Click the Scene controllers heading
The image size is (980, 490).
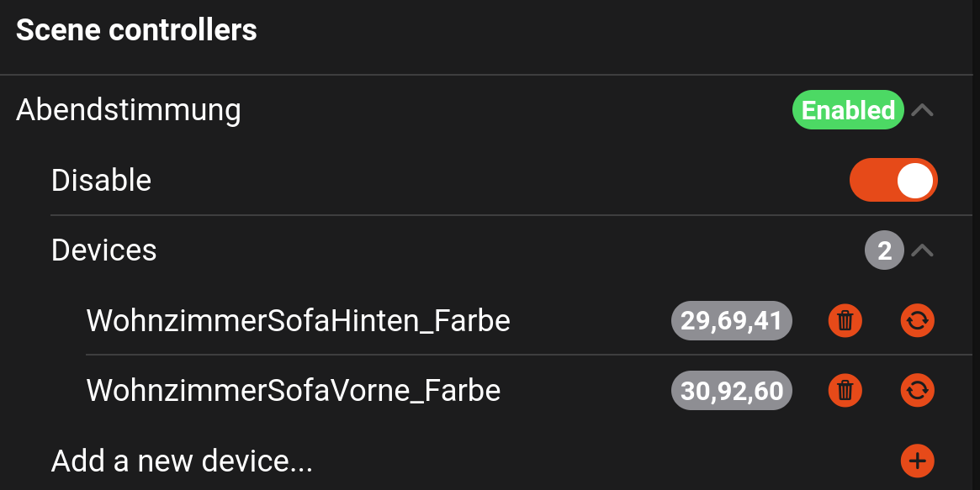(x=136, y=31)
